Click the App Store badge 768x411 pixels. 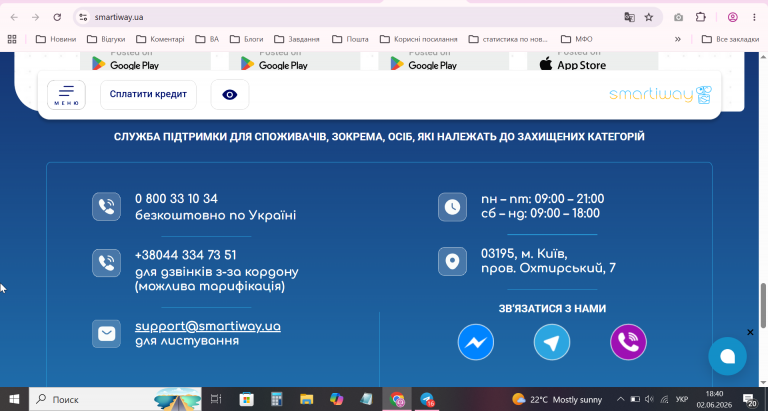tap(592, 61)
